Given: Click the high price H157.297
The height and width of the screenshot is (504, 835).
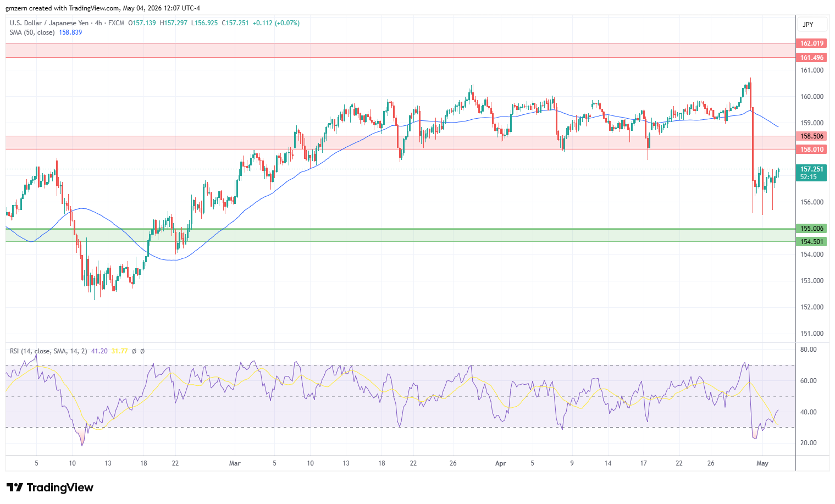Looking at the screenshot, I should point(174,23).
